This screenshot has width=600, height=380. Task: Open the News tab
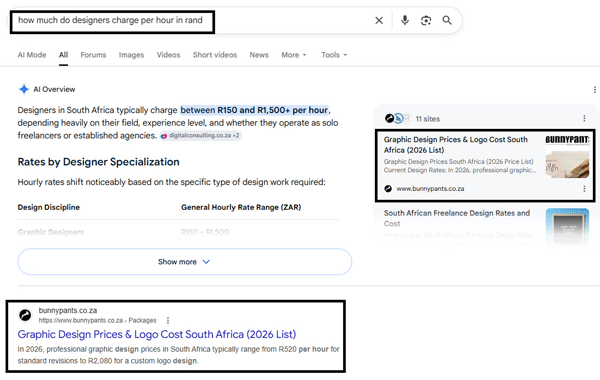(x=259, y=55)
